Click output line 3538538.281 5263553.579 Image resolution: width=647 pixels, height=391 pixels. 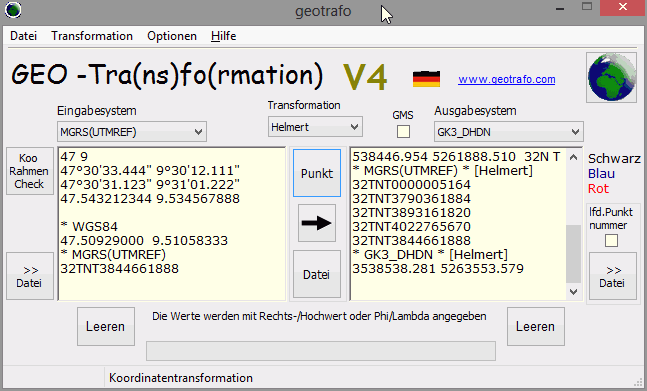coord(438,269)
